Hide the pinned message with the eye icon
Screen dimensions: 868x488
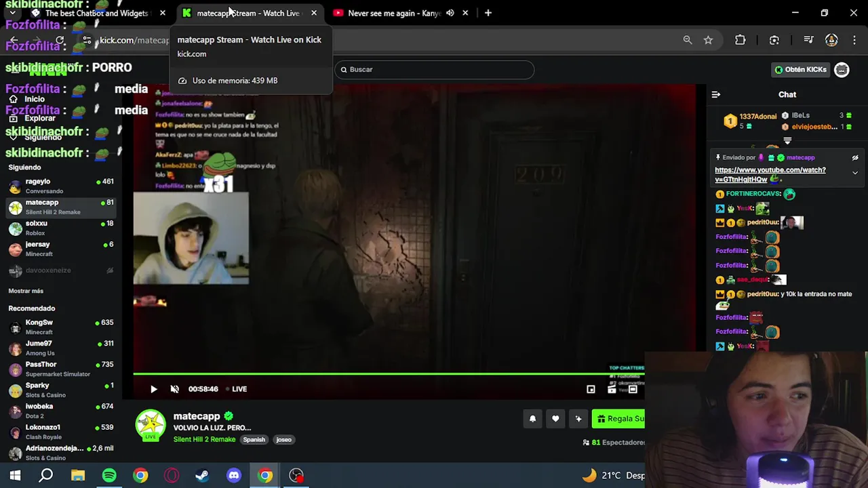(x=855, y=158)
